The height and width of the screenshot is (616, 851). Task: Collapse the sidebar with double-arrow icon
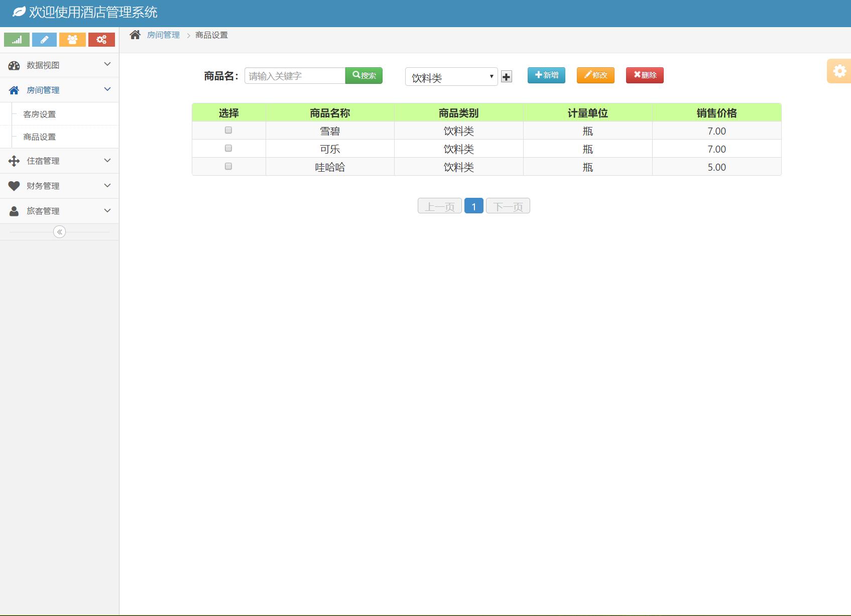59,232
